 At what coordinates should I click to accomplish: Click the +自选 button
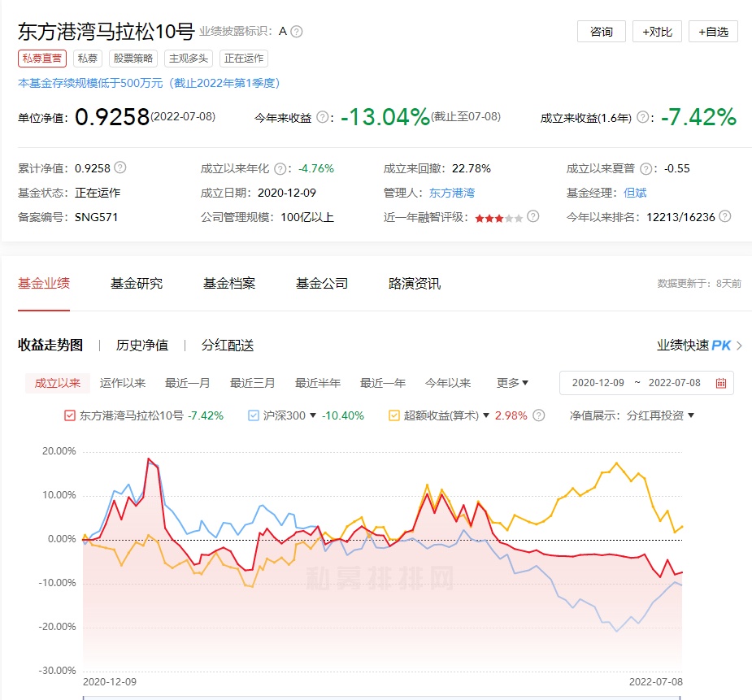coord(713,32)
